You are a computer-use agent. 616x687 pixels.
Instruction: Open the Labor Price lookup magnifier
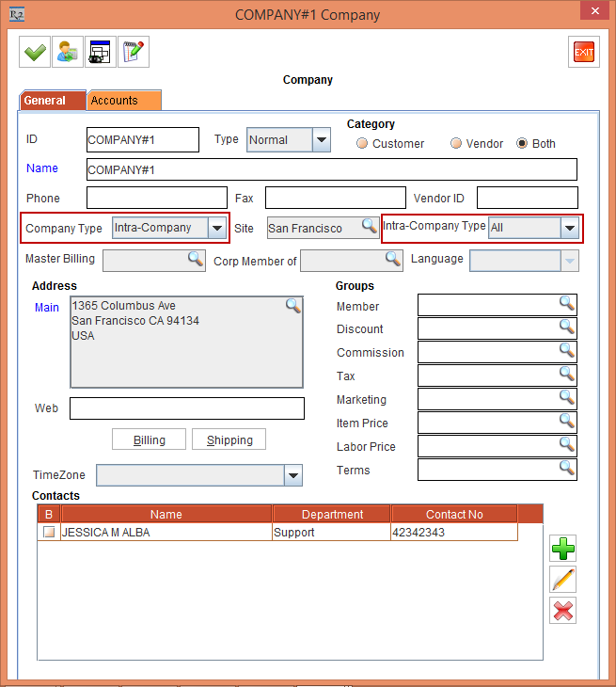567,445
